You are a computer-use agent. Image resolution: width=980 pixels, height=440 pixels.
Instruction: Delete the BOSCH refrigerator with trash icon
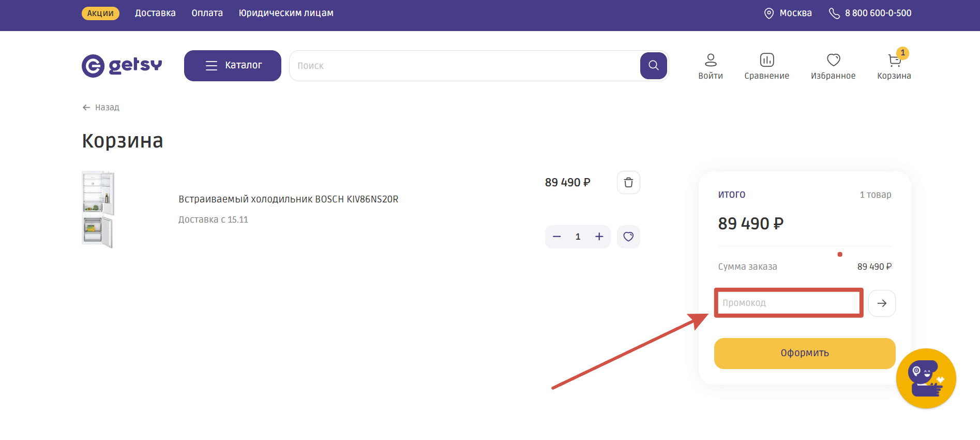tap(628, 182)
